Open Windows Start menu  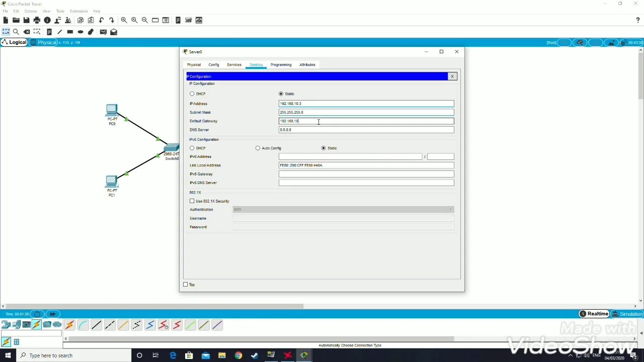(8, 355)
